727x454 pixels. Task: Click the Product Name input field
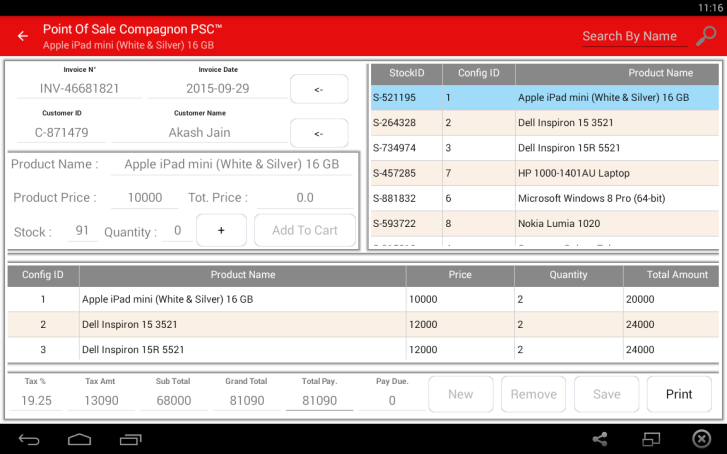(x=232, y=164)
